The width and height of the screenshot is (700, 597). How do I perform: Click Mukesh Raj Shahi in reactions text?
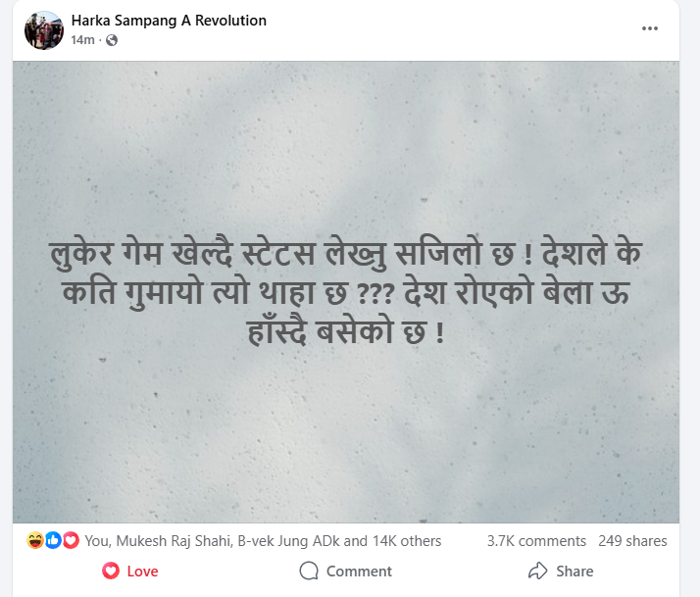(174, 541)
